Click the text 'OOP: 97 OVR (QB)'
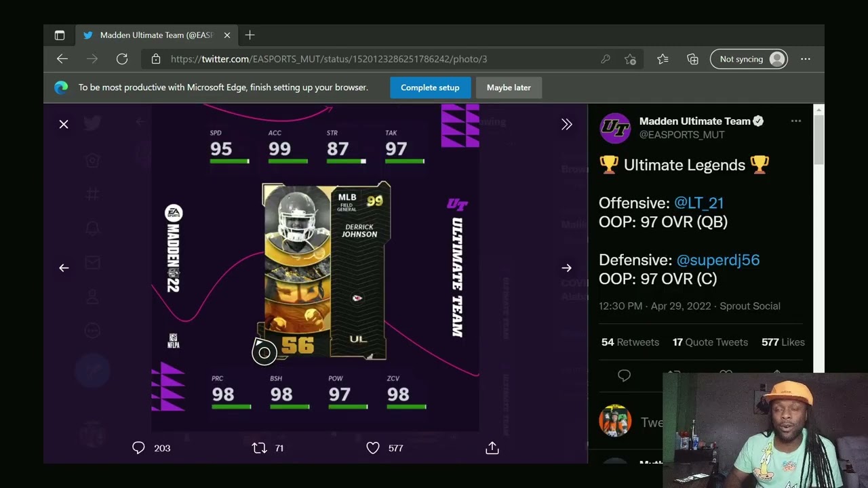The width and height of the screenshot is (868, 488). coord(663,222)
